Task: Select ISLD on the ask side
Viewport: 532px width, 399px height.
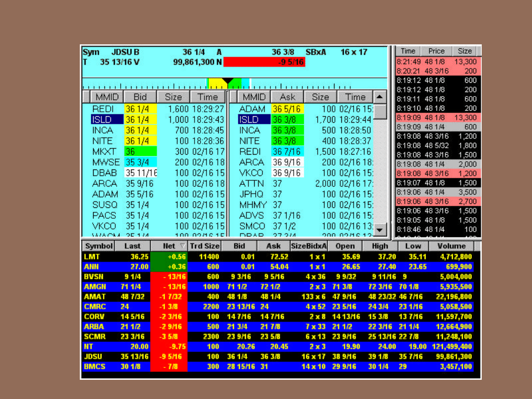Action: tap(254, 120)
